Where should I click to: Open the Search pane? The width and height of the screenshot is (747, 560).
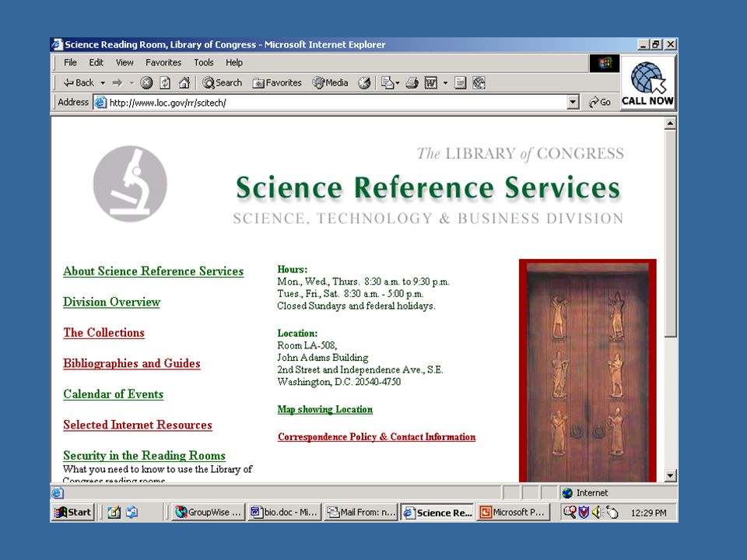tap(222, 83)
